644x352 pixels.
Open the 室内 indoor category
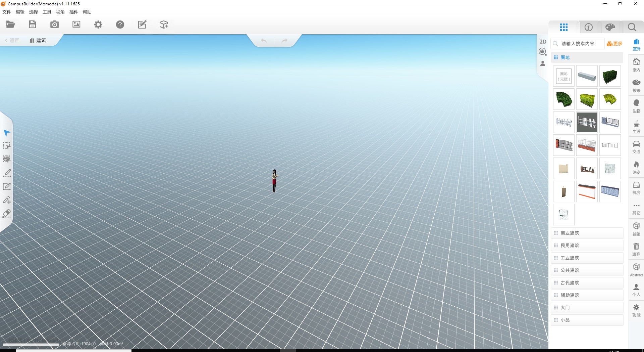[x=636, y=65]
